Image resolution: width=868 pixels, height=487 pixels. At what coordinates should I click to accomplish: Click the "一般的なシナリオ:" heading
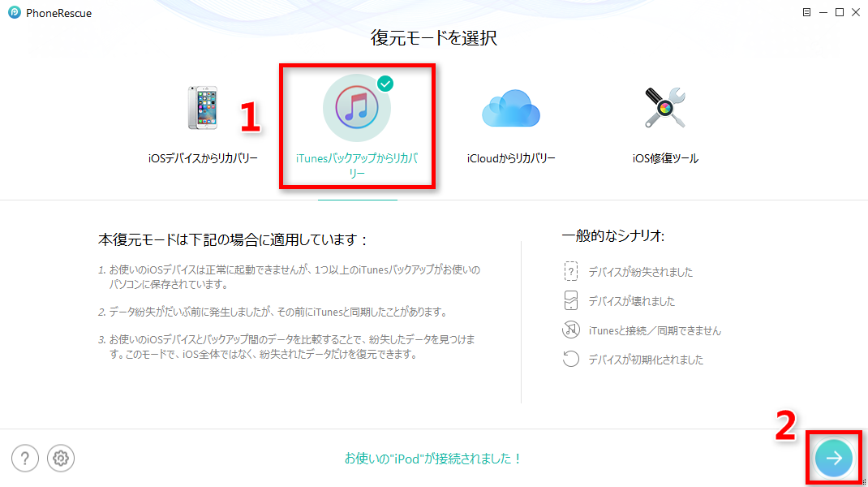tap(612, 236)
